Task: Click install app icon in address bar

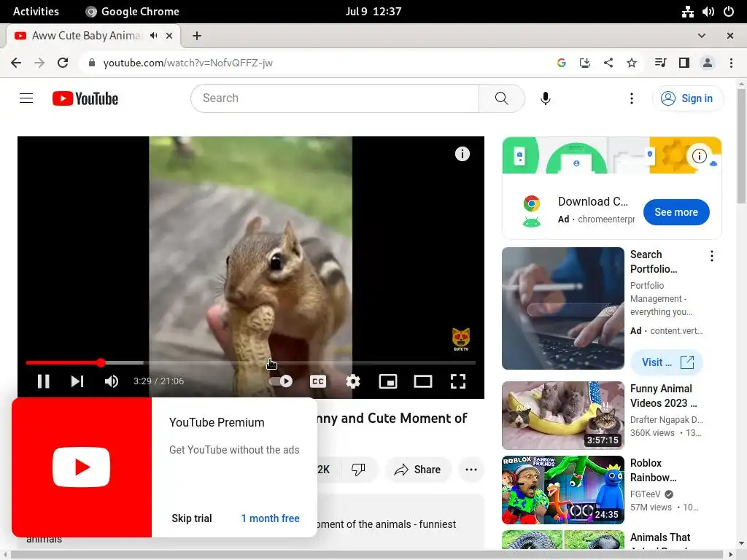Action: tap(585, 63)
